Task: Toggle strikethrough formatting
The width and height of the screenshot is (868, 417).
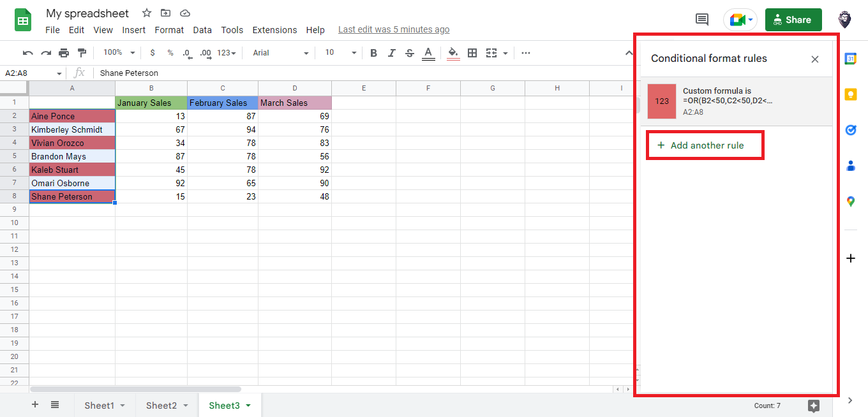Action: click(x=409, y=52)
